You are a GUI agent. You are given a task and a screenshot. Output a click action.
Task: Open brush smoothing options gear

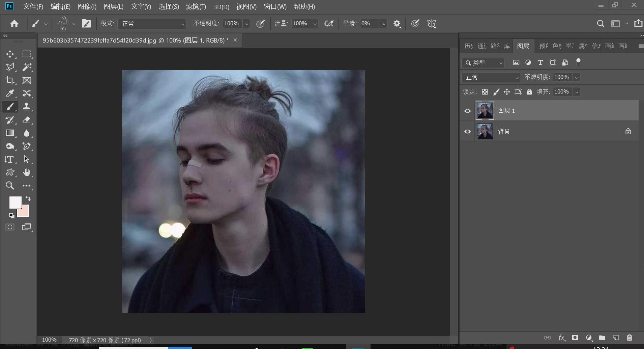pos(397,23)
